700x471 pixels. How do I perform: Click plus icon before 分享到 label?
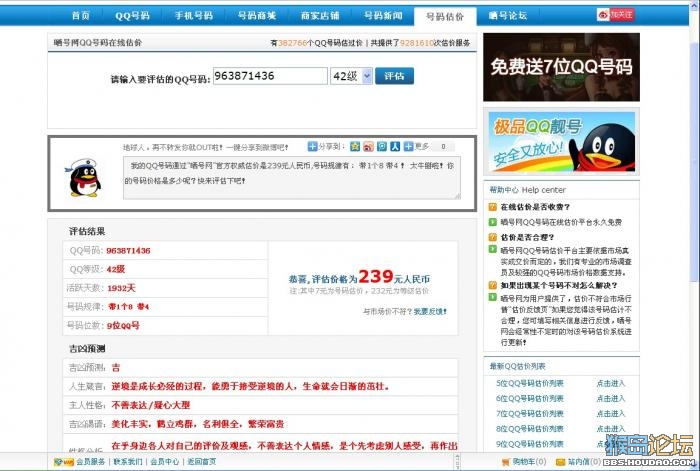(x=312, y=146)
